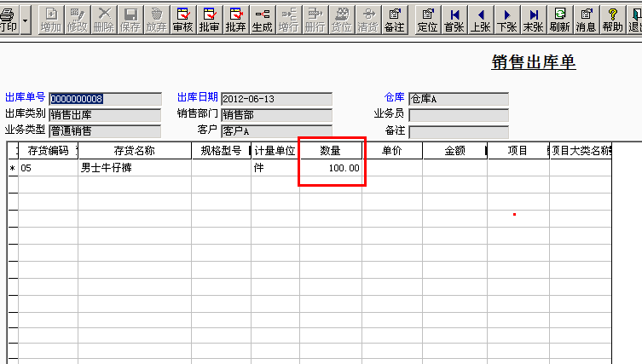Click the Discard (放弃) toolbar button

[x=156, y=20]
